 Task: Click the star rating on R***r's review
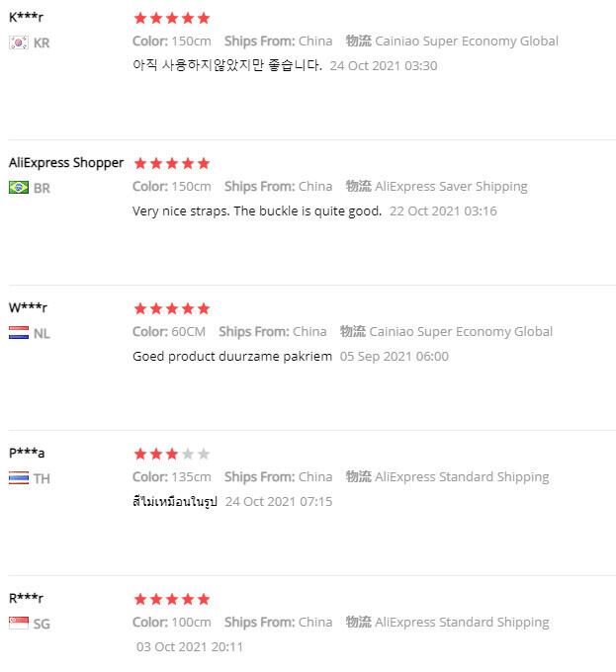pos(171,599)
